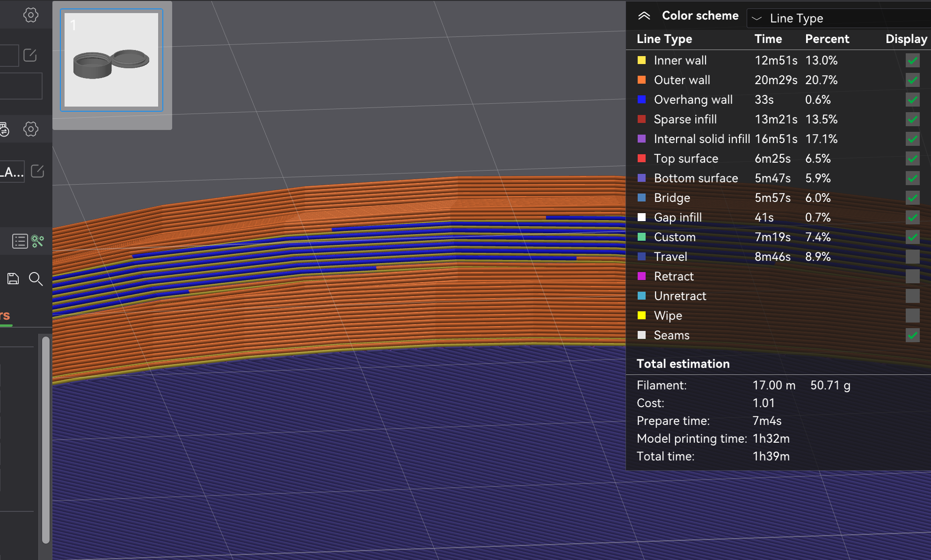Open the printer settings gear icon
This screenshot has width=931, height=560.
pyautogui.click(x=31, y=14)
